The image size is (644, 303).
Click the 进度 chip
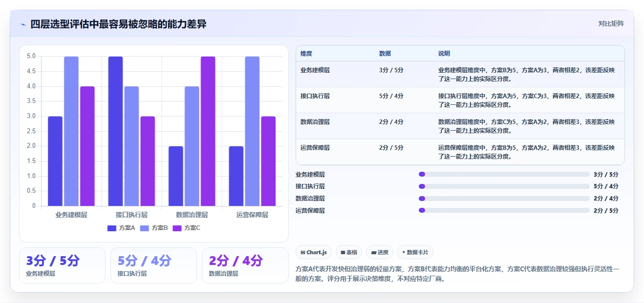(380, 252)
